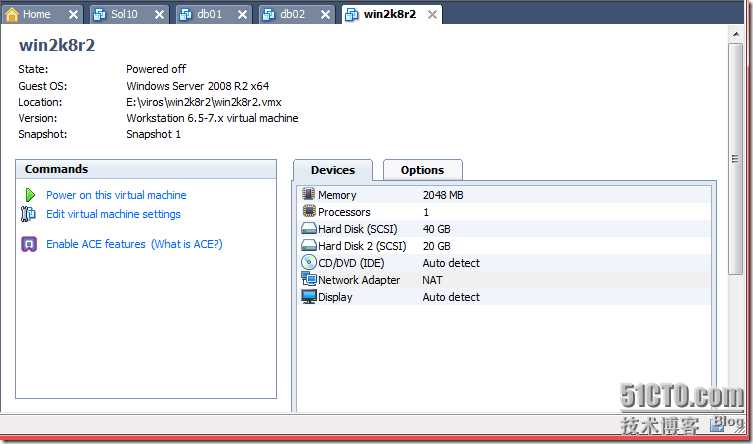The width and height of the screenshot is (753, 444).
Task: Click the Memory chip icon
Action: (308, 194)
